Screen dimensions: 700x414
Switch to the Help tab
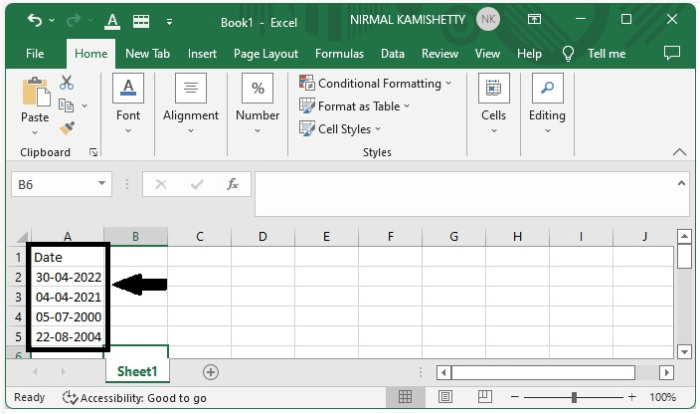click(x=529, y=54)
